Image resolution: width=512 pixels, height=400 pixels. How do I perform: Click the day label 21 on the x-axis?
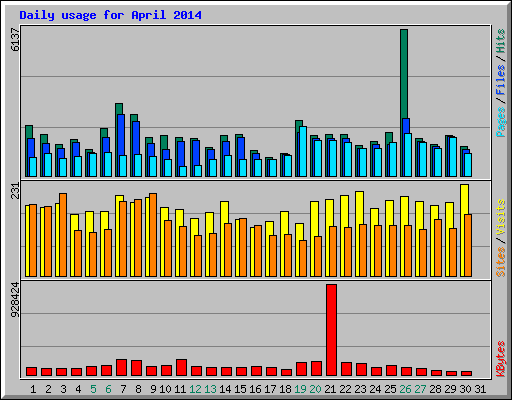(x=330, y=389)
